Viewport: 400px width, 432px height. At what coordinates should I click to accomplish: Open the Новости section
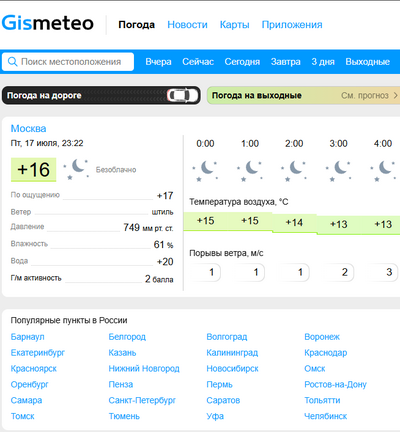[x=187, y=25]
